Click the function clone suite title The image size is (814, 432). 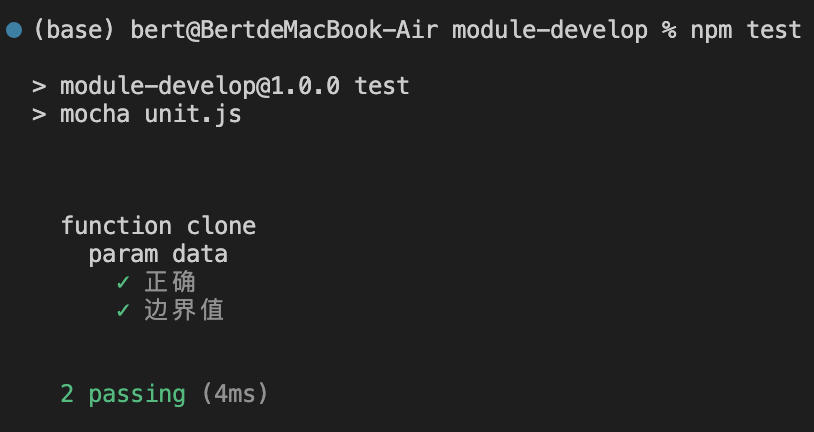click(158, 226)
